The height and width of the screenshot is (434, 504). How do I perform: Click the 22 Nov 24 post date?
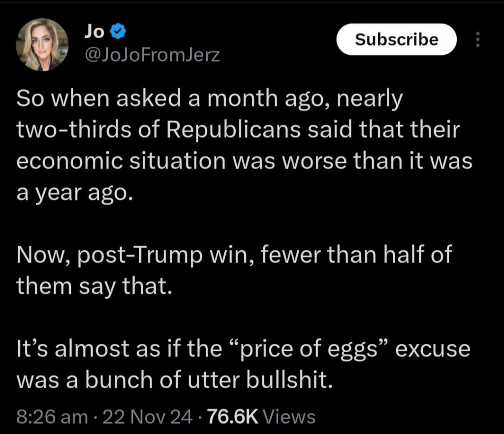coord(151,417)
